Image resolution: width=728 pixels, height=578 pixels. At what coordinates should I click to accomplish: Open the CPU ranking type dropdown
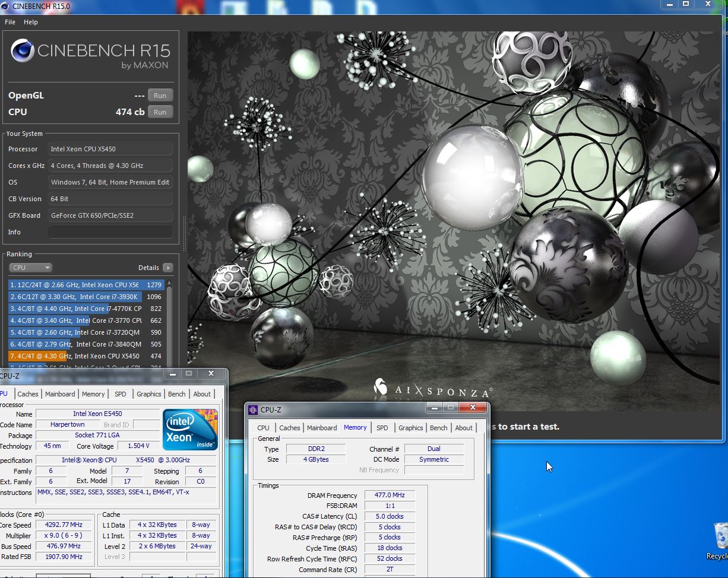click(x=31, y=268)
